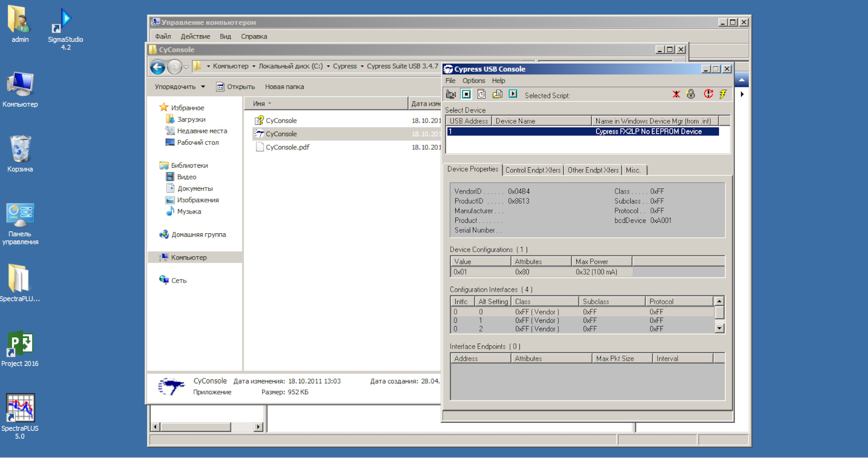Open Музыка library in navigation pane

[189, 211]
